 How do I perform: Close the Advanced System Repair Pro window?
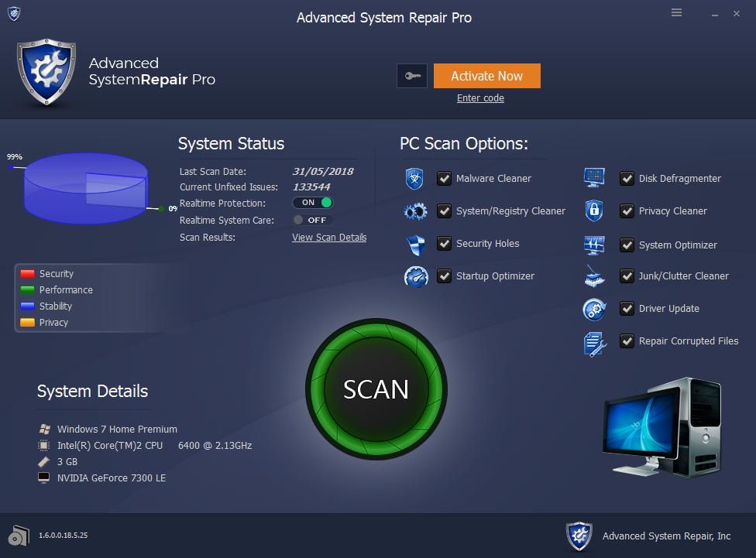[736, 13]
